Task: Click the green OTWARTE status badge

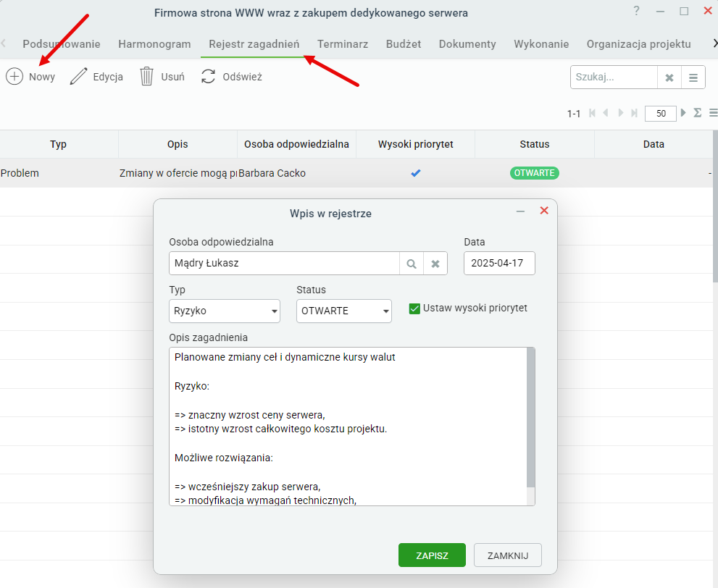Action: click(x=535, y=173)
